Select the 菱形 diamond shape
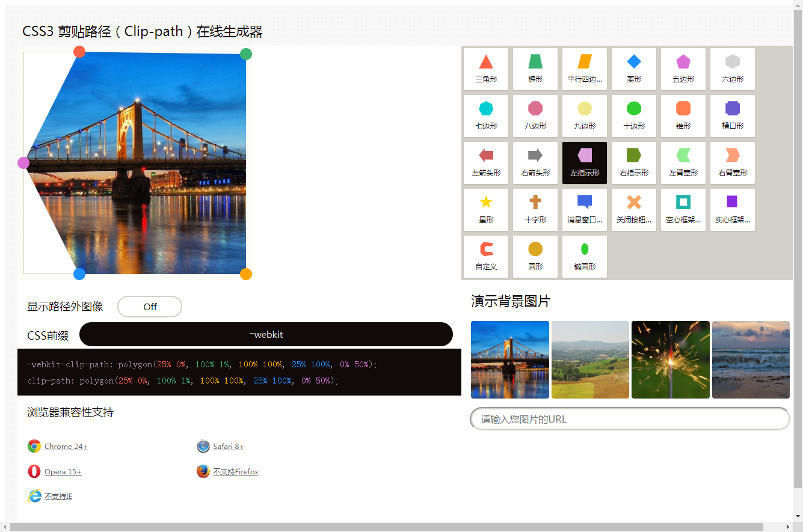This screenshot has width=803, height=532. (x=633, y=69)
